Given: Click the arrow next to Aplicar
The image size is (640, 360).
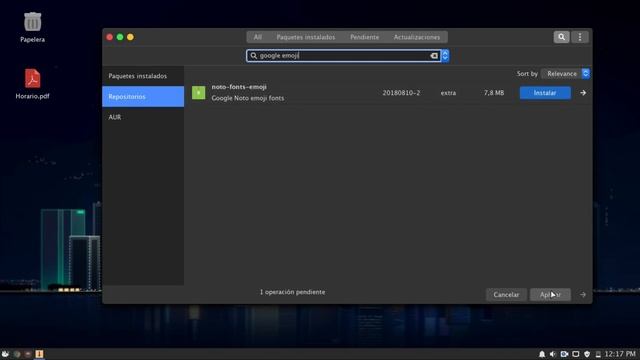Looking at the screenshot, I should click(582, 294).
